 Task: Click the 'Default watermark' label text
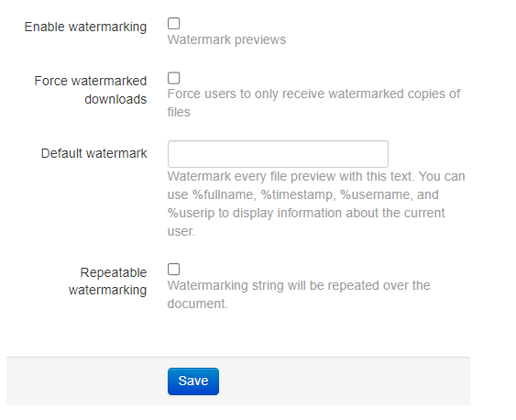coord(94,153)
